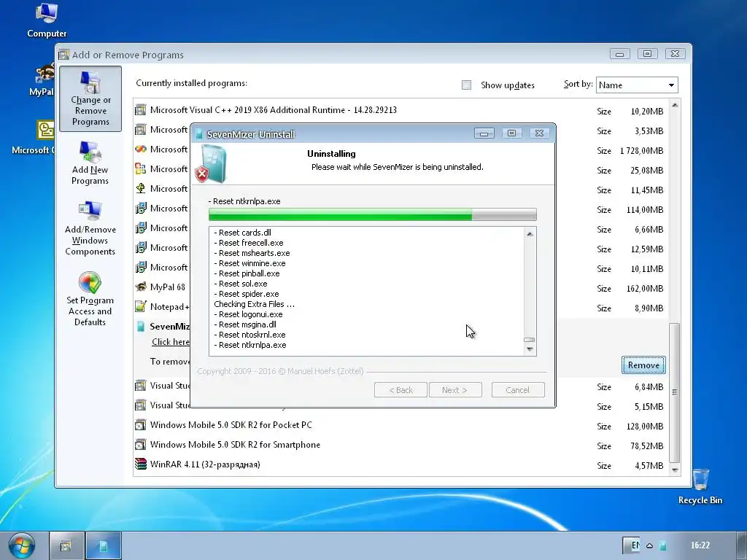This screenshot has height=560, width=747.
Task: Switch to the Add or Remove Programs taskbar button
Action: point(66,545)
